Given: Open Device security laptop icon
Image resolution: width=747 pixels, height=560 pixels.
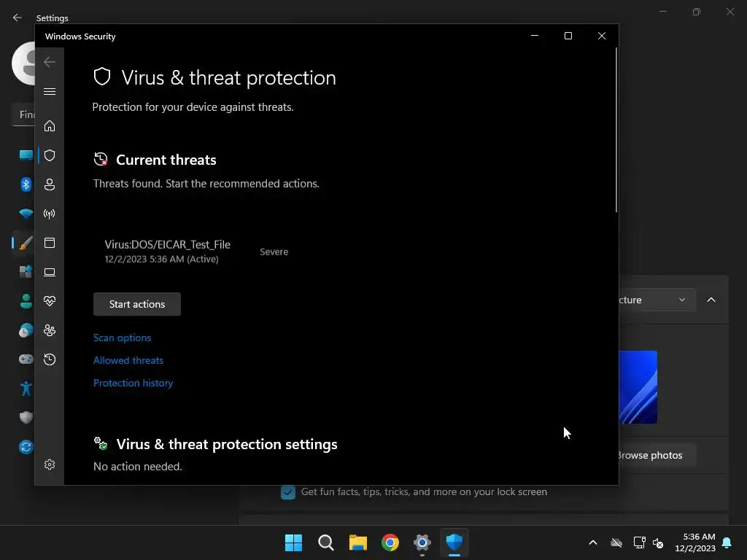Looking at the screenshot, I should (50, 272).
